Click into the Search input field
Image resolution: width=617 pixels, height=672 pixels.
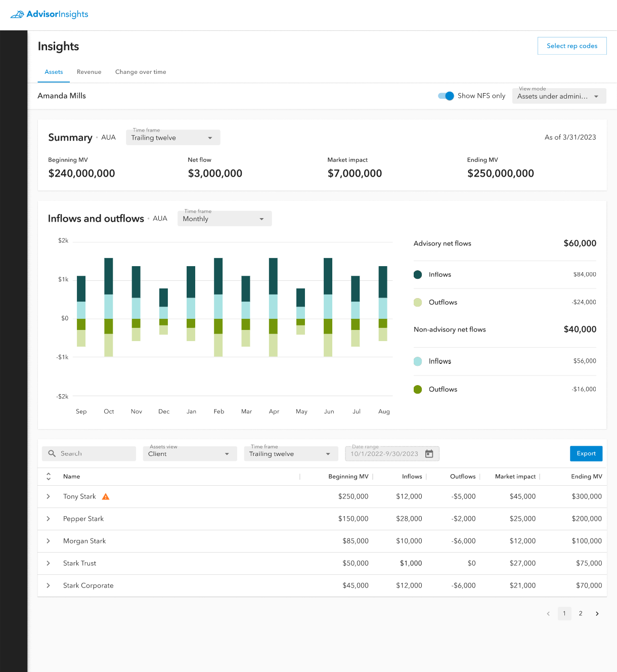[94, 453]
